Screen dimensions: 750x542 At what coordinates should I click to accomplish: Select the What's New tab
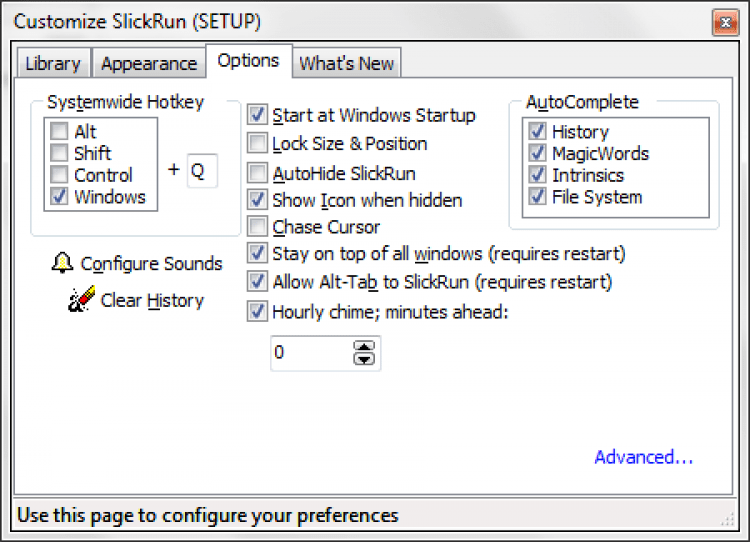(x=347, y=63)
